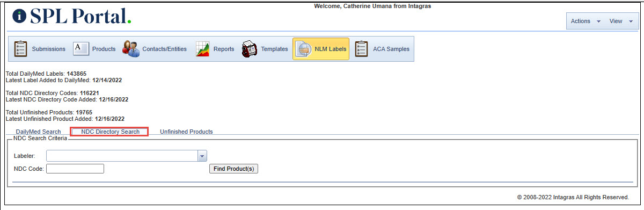The image size is (644, 210).
Task: Click Latest Label Added date 12/14/2022
Action: (x=107, y=80)
